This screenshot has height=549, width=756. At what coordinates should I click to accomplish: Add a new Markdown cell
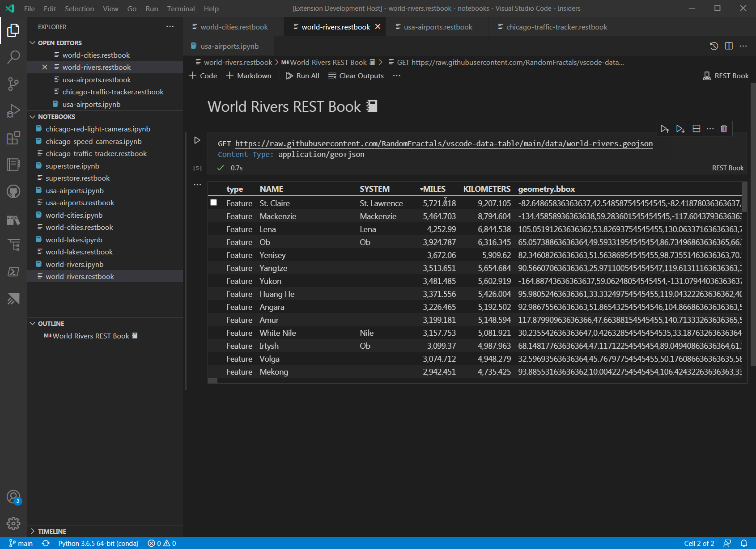[249, 76]
